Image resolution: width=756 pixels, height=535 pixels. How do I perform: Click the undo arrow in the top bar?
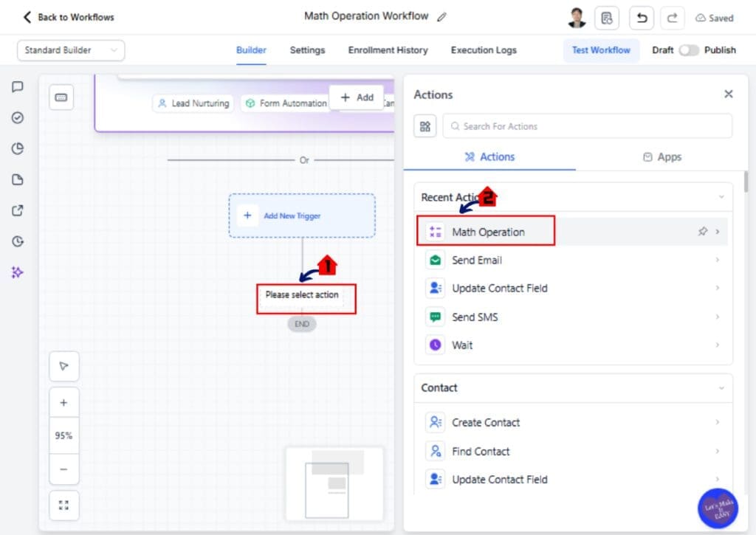(641, 18)
